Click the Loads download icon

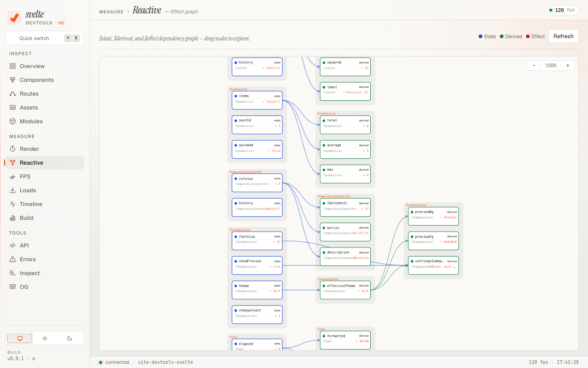13,190
